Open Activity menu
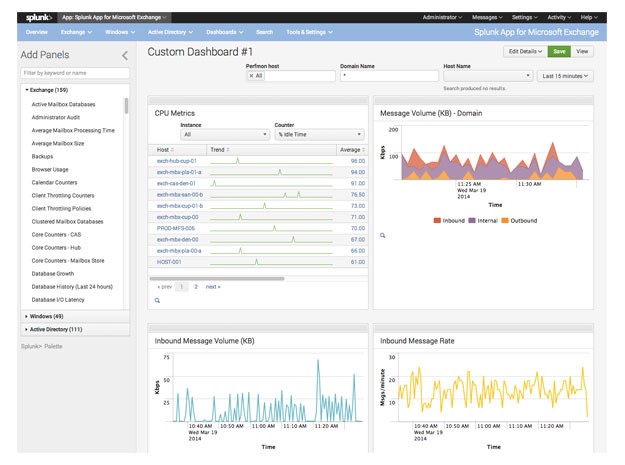Viewport: 625px width, 465px height. click(559, 17)
